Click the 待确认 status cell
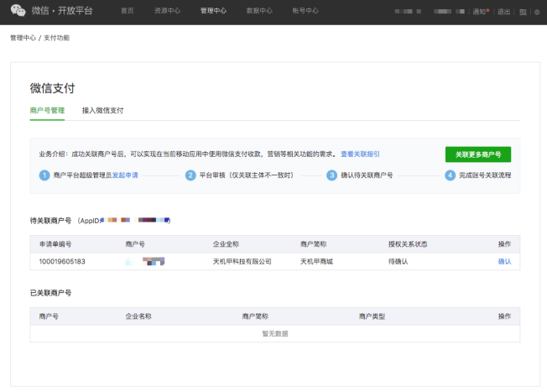Screen dimensions: 547x392 pyautogui.click(x=398, y=261)
